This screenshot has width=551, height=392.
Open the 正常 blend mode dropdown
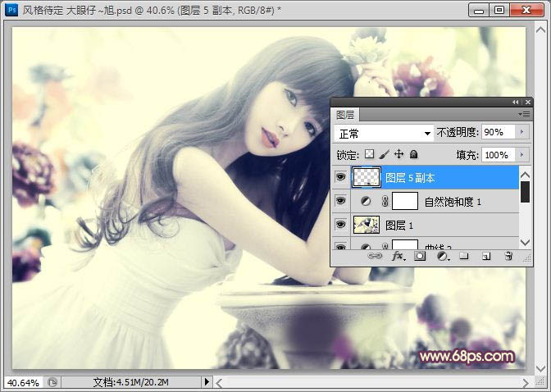point(384,133)
